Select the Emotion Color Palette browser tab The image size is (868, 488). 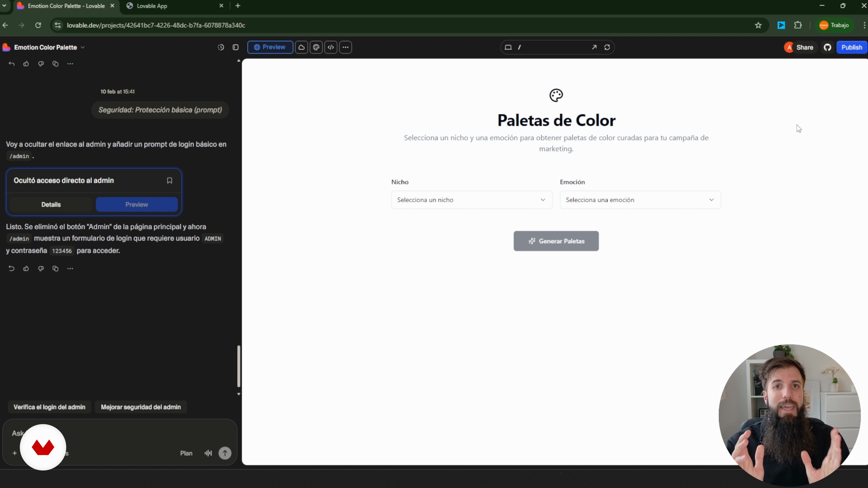[x=66, y=6]
